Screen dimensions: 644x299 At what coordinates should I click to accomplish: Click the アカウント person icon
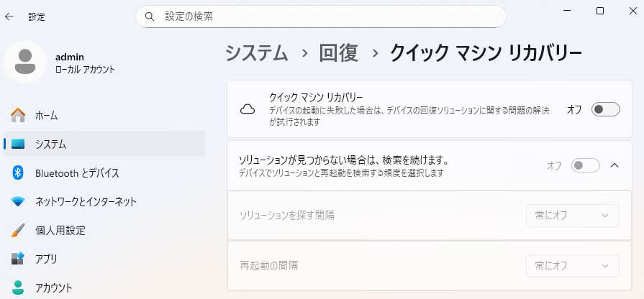18,287
